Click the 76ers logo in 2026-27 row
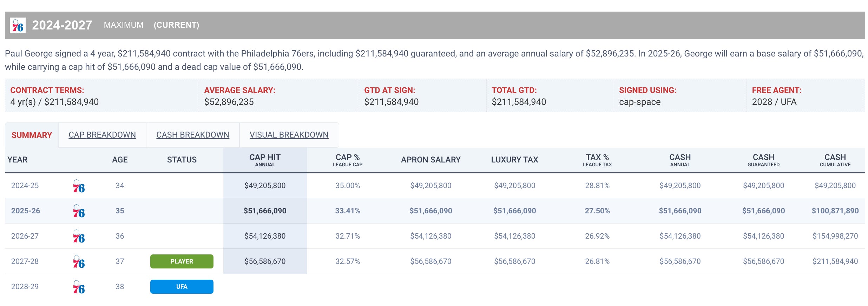The image size is (868, 306). pyautogui.click(x=79, y=237)
